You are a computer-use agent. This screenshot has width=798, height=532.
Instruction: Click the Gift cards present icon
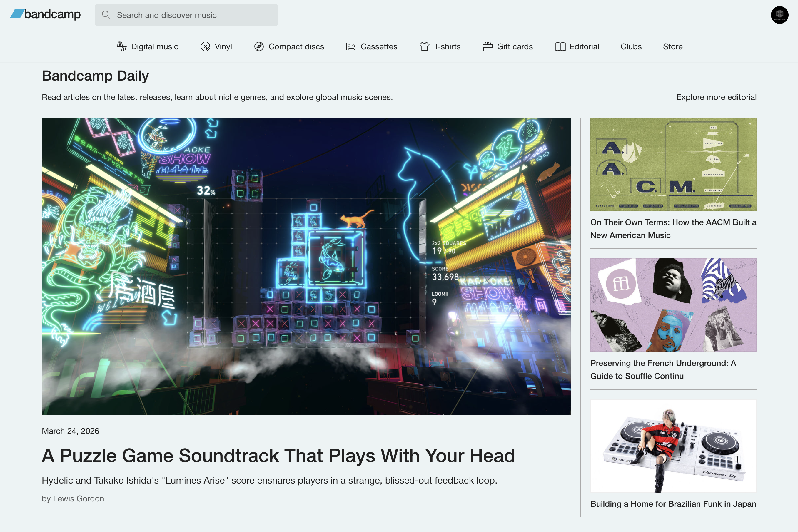coord(488,46)
